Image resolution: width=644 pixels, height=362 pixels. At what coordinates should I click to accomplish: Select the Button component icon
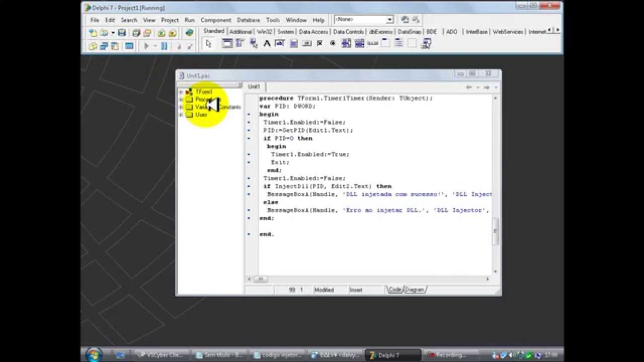(x=306, y=44)
